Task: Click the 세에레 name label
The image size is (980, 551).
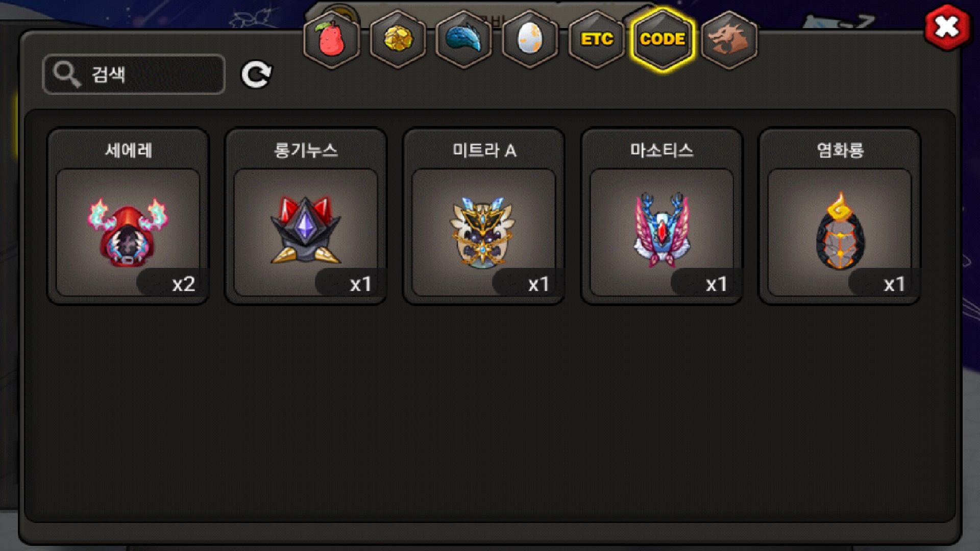Action: 128,150
